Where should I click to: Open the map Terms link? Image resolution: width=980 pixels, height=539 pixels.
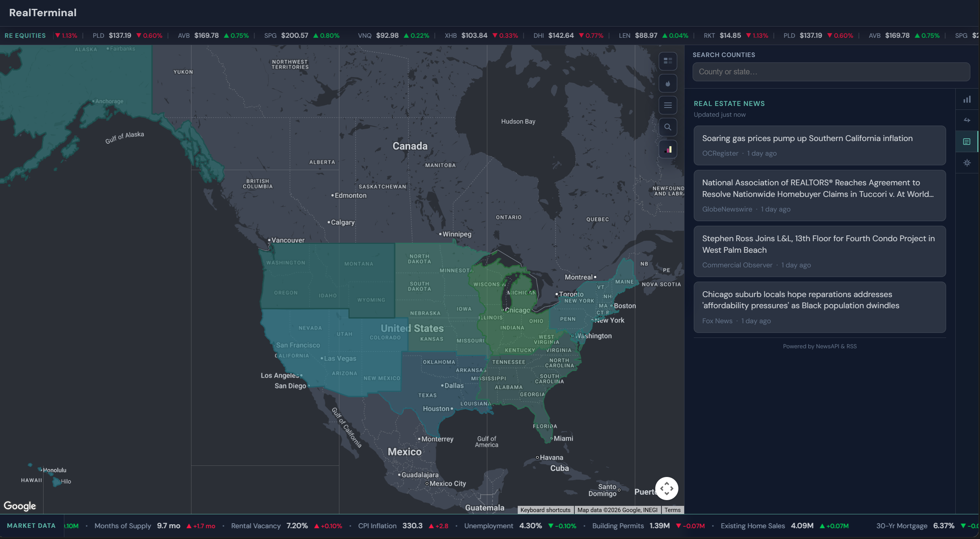point(672,510)
